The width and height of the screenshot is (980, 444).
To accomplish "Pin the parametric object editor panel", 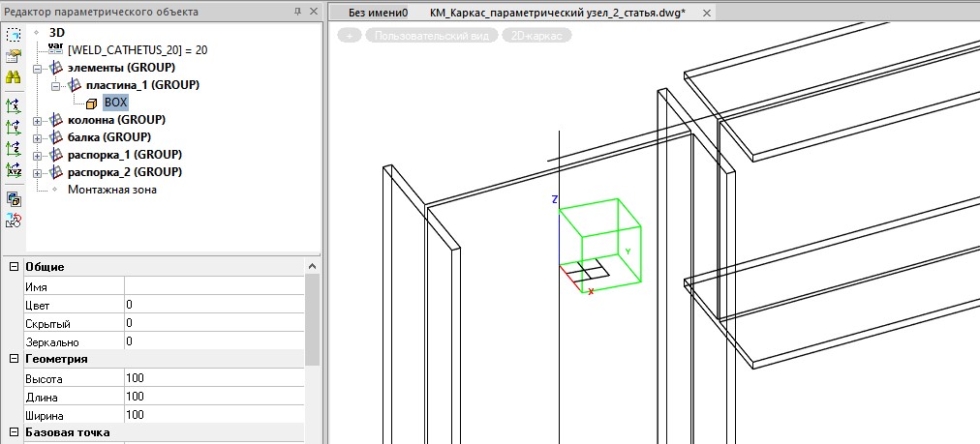I will [296, 12].
